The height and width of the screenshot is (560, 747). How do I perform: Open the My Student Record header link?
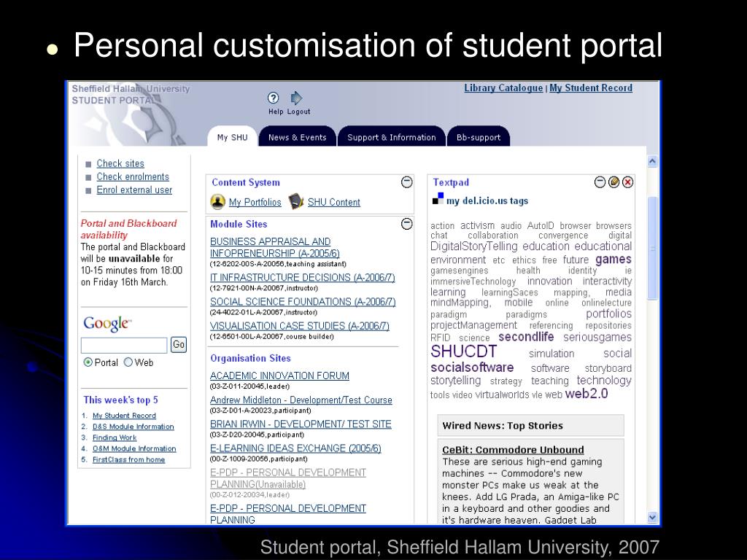tap(591, 88)
